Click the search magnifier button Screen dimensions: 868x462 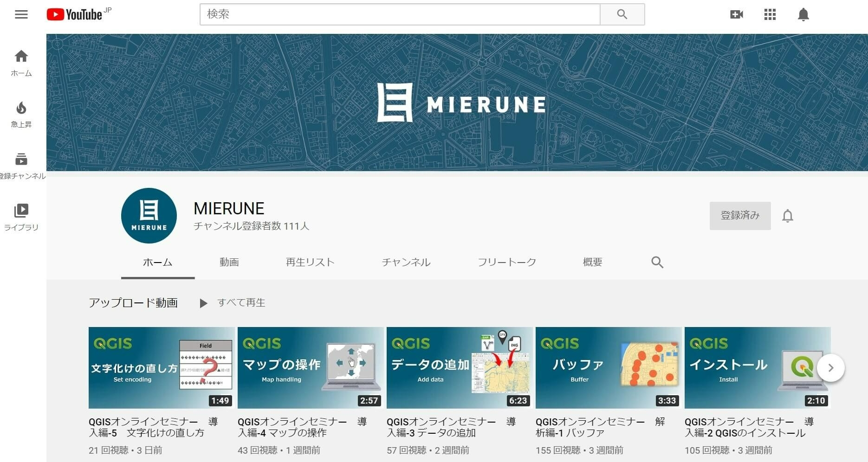622,14
